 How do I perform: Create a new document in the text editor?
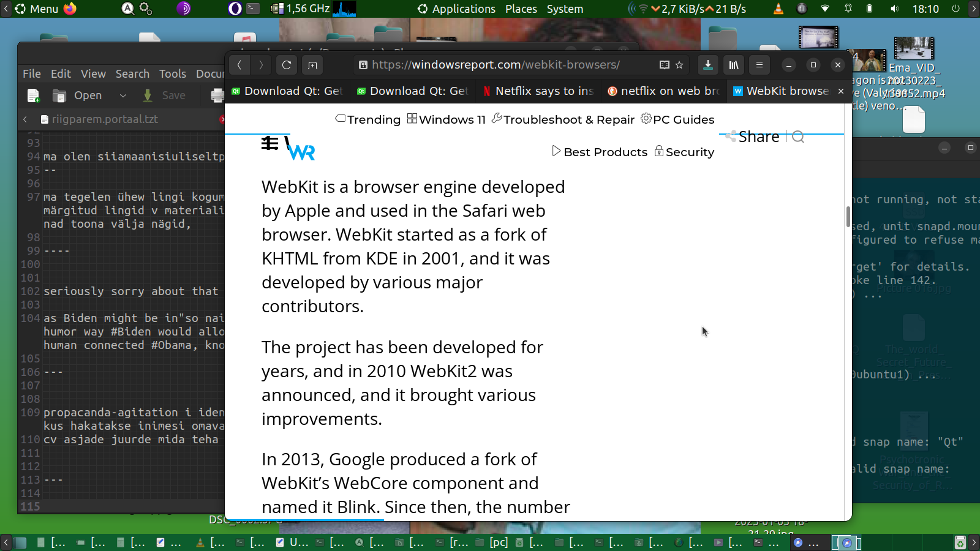click(x=34, y=96)
